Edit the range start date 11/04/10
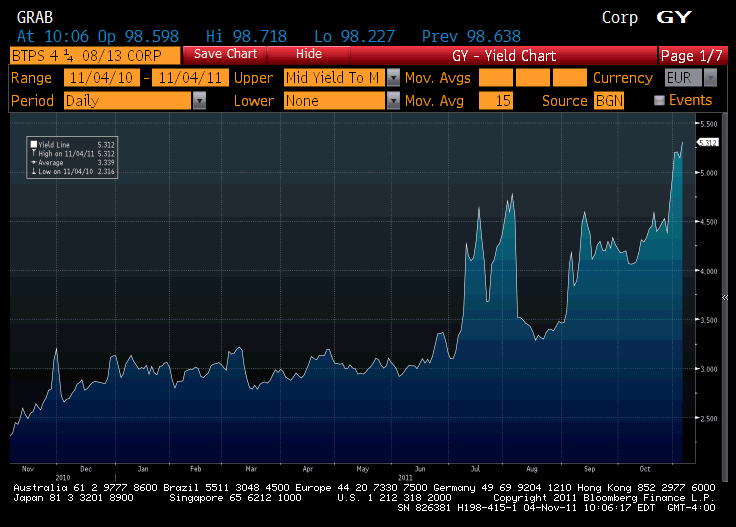The height and width of the screenshot is (527, 736). [101, 77]
